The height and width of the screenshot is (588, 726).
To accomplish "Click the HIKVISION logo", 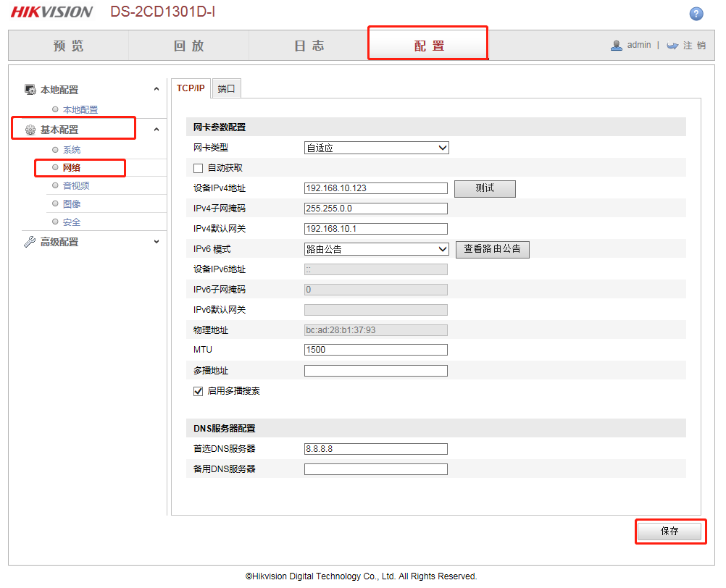I will (51, 12).
